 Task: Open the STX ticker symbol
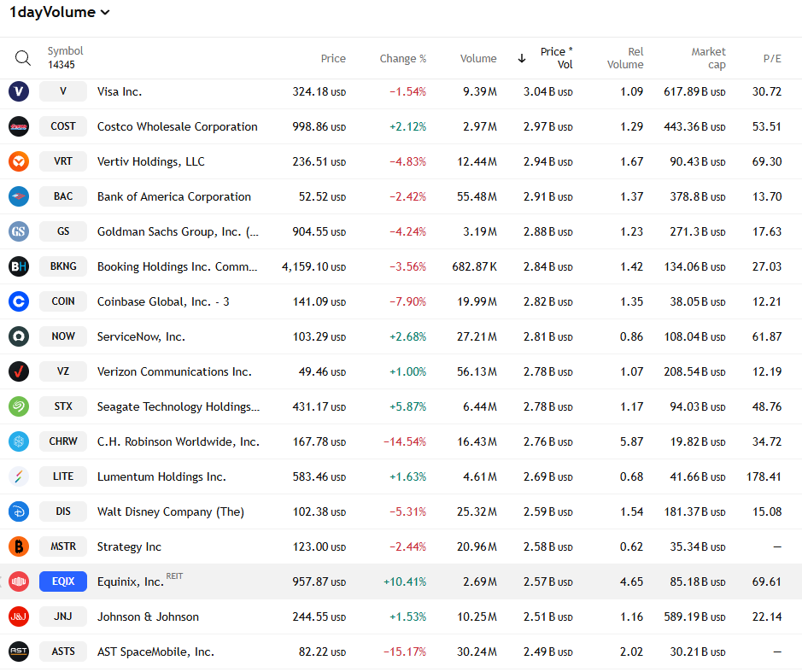point(63,406)
